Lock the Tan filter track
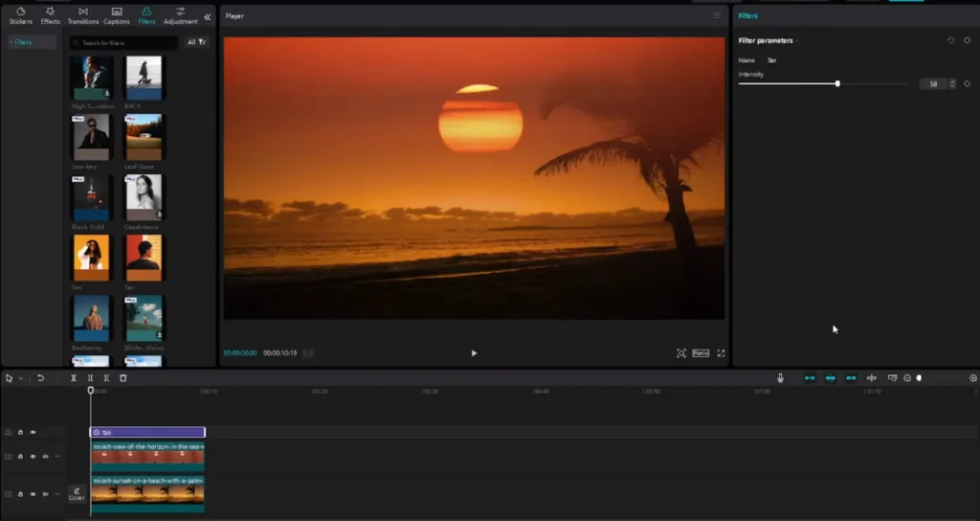 21,432
